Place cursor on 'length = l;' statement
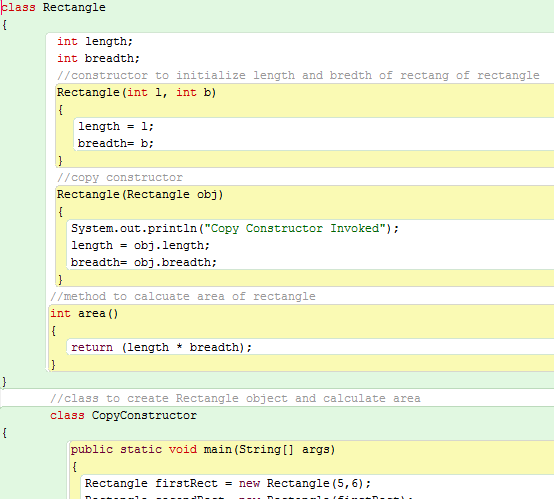 [x=116, y=127]
